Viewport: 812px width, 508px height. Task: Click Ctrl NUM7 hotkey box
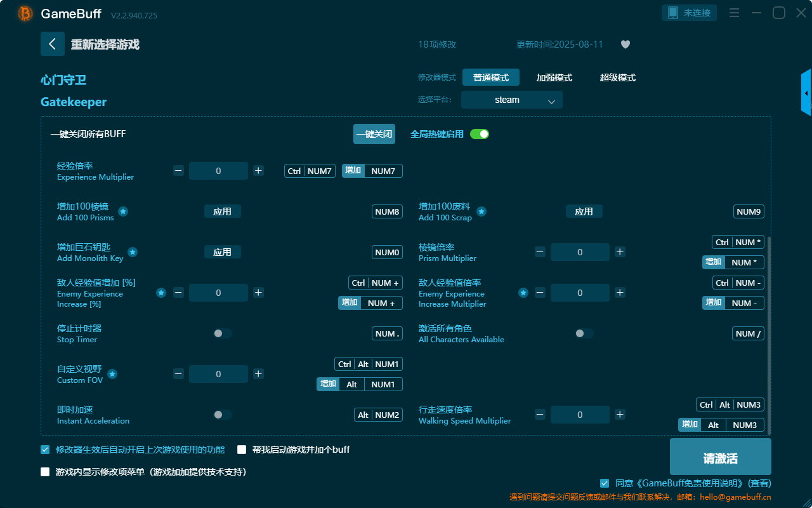[x=310, y=171]
